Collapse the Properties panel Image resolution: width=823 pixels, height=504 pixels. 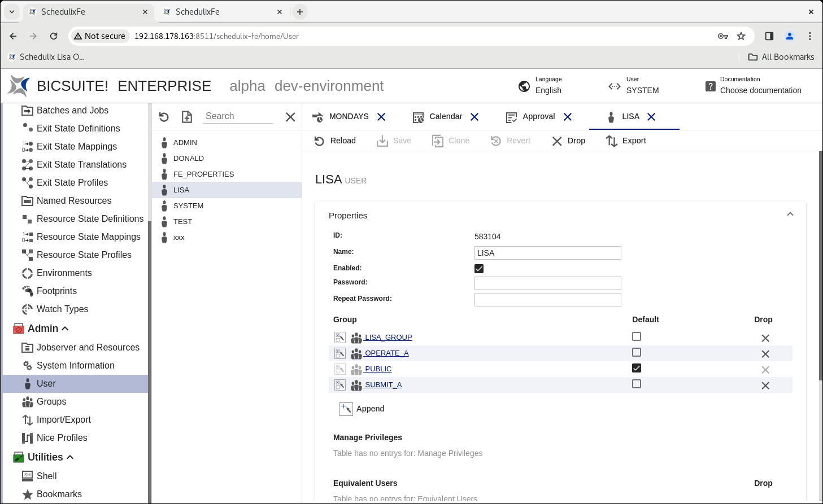point(790,214)
